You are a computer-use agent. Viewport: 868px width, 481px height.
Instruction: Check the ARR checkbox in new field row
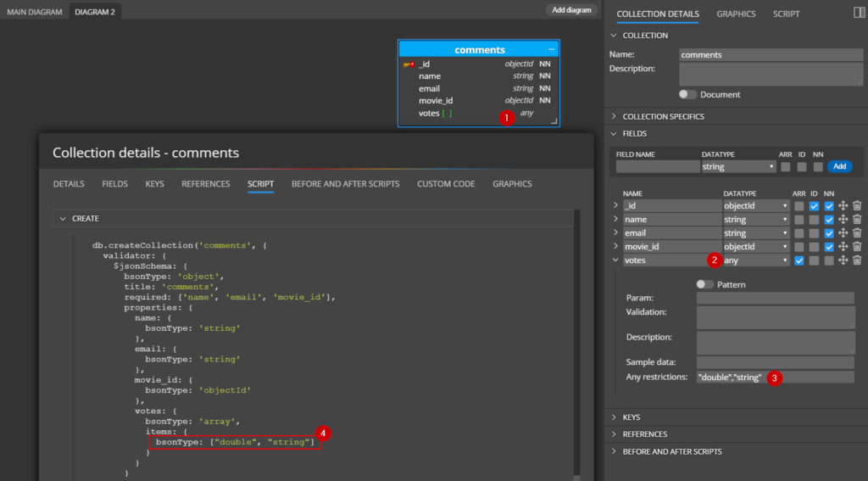click(786, 167)
